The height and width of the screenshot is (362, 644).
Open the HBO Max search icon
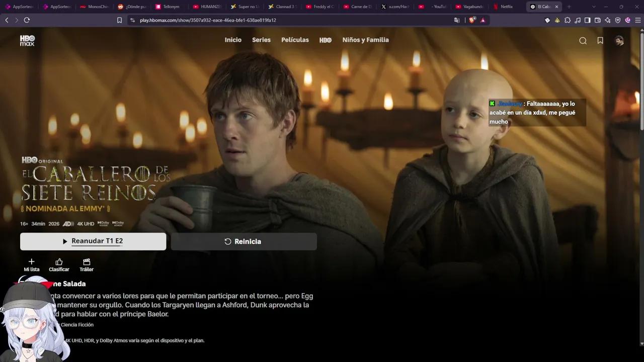click(x=583, y=41)
